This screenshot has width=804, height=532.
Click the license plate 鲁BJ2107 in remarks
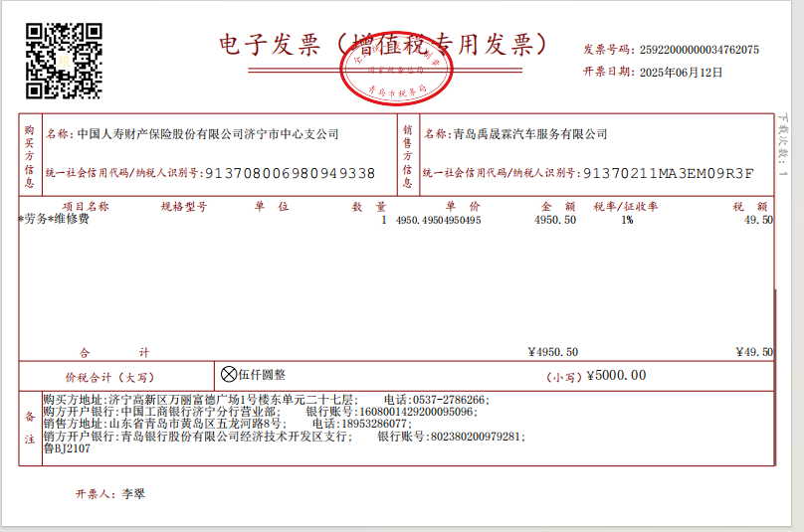66,448
